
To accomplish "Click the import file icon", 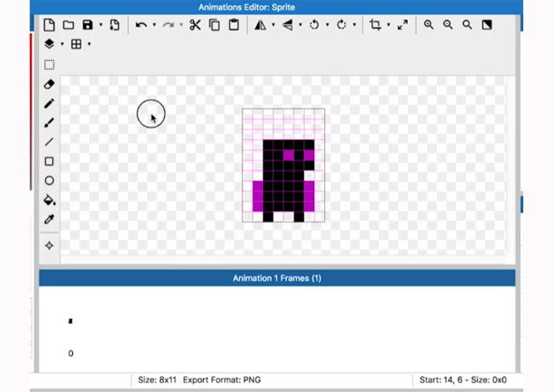I will (x=115, y=25).
